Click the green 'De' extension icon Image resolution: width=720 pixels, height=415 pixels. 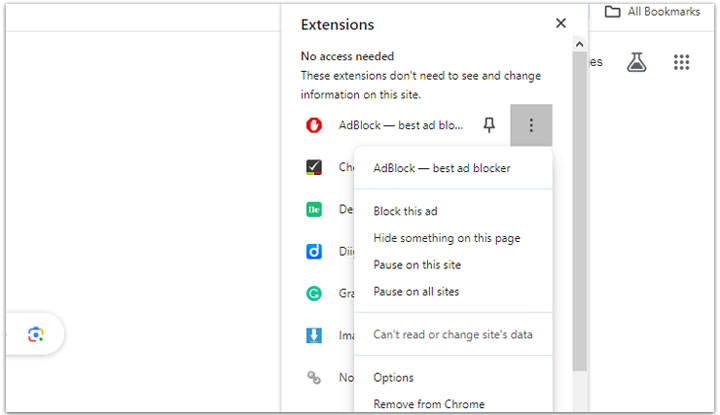pos(314,210)
